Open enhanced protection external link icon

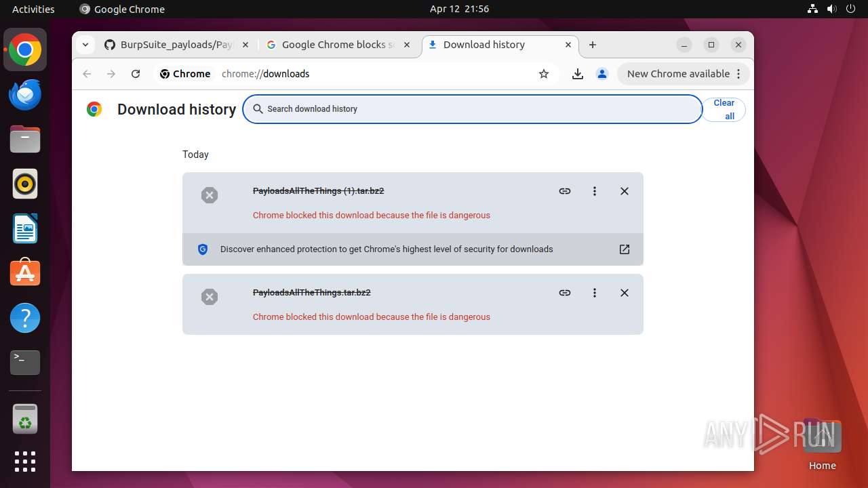[x=625, y=249]
